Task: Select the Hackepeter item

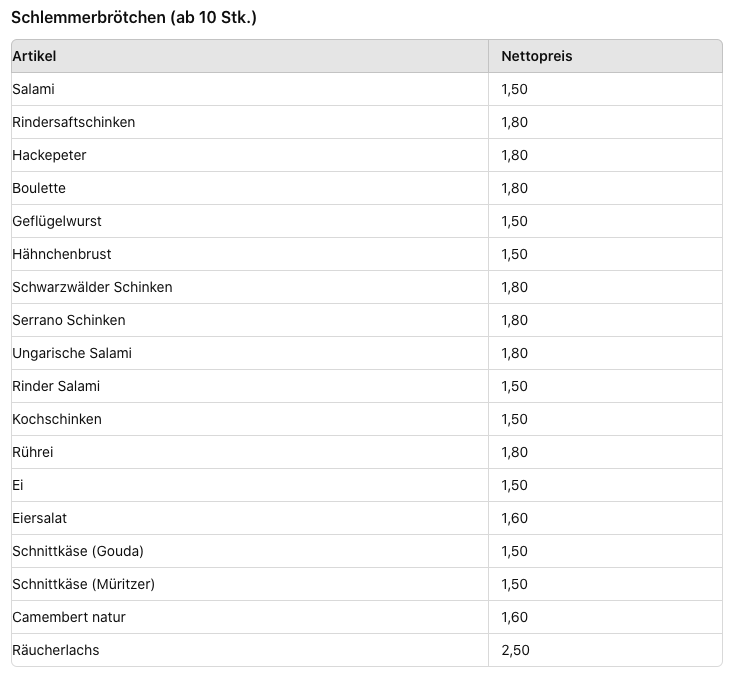Action: coord(49,155)
